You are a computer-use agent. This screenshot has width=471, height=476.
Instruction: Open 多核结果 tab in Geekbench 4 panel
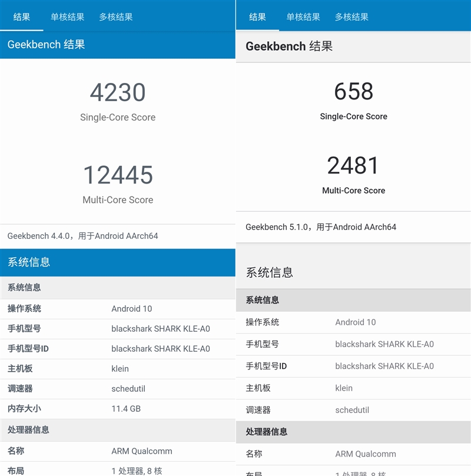(x=116, y=17)
